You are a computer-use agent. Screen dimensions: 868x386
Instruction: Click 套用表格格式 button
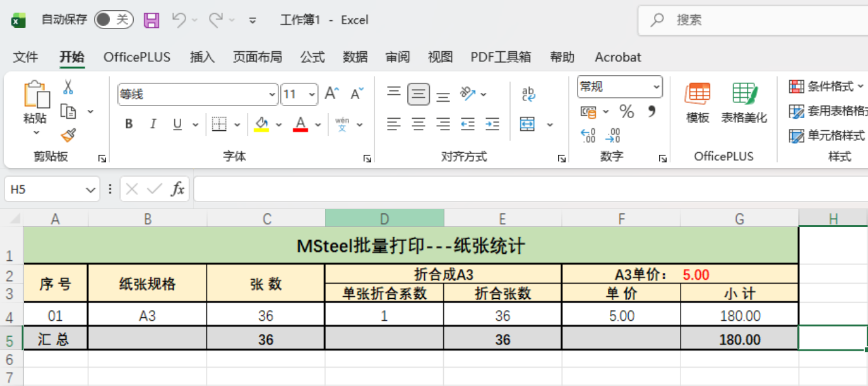(x=828, y=111)
